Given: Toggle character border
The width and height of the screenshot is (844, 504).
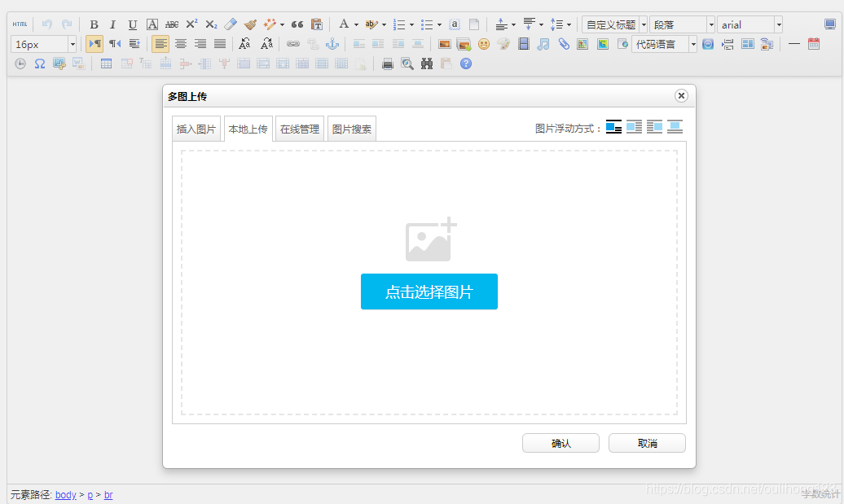Looking at the screenshot, I should (152, 24).
